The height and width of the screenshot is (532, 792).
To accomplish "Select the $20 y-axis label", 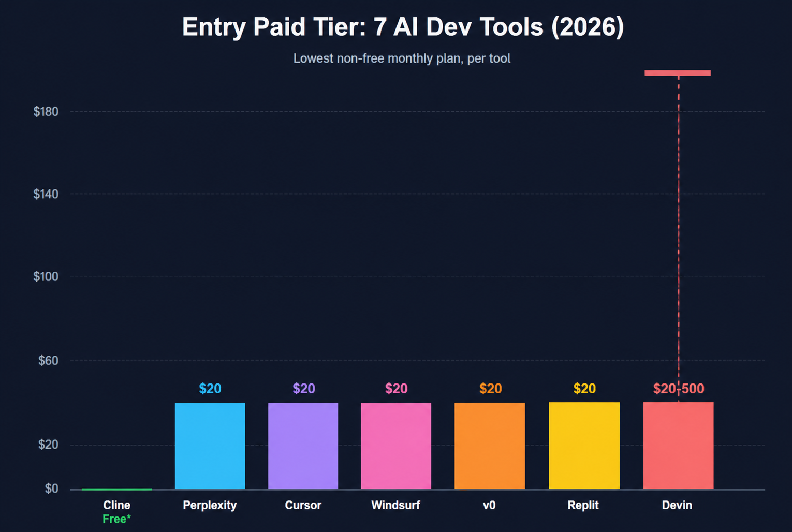I will click(x=48, y=444).
